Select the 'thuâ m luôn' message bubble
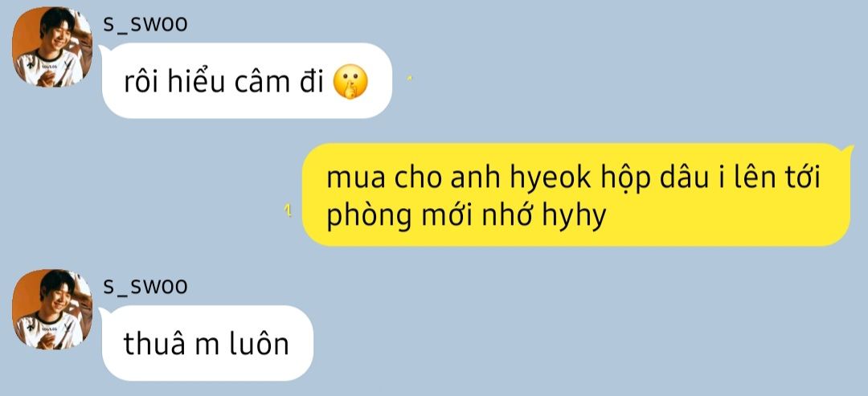868x396 pixels. tap(207, 344)
